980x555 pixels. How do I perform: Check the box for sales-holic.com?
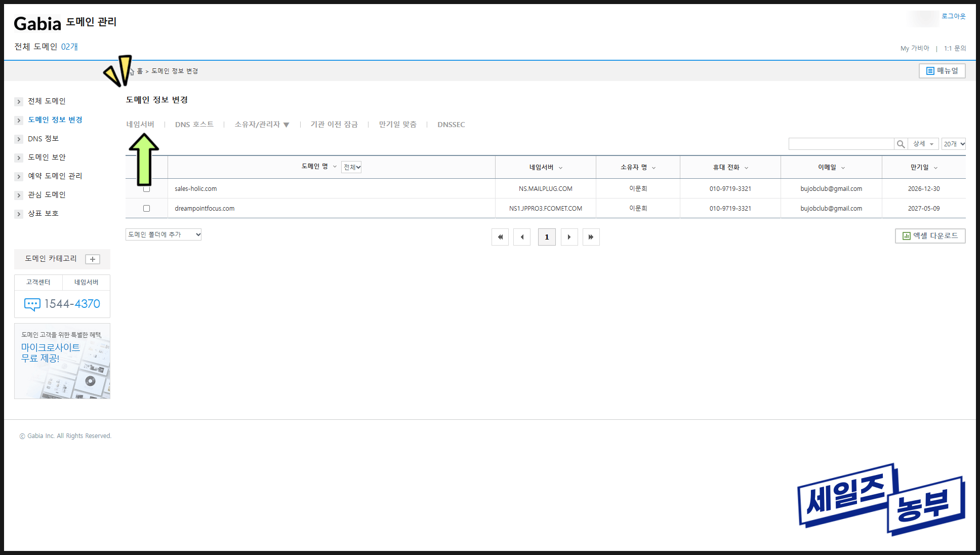[147, 189]
